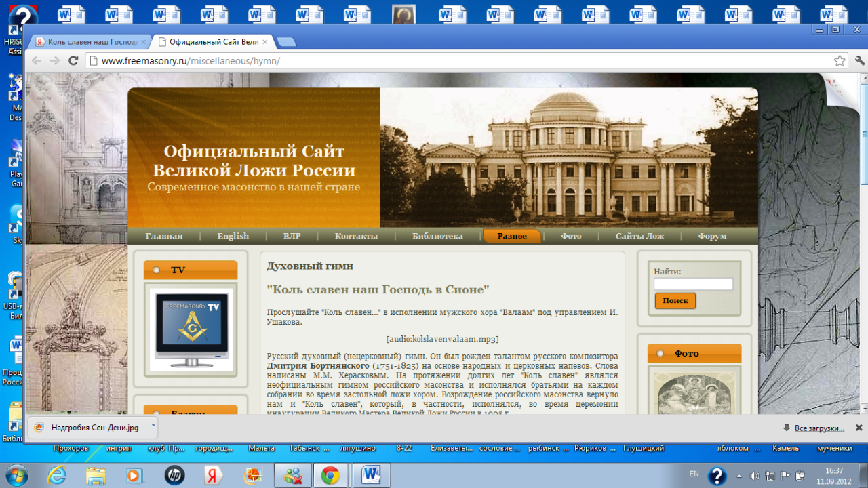
Task: Show hidden system tray icons
Action: [740, 474]
